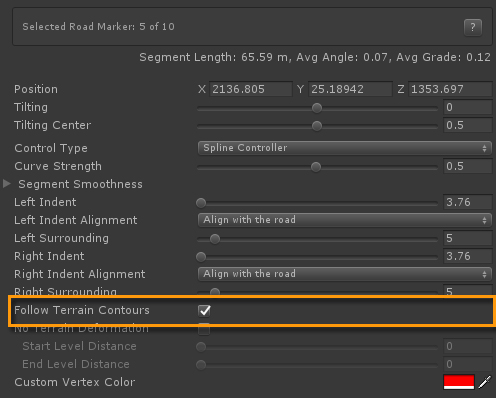This screenshot has width=496, height=398.
Task: Click the Left Surrounding slider handle
Action: point(215,239)
